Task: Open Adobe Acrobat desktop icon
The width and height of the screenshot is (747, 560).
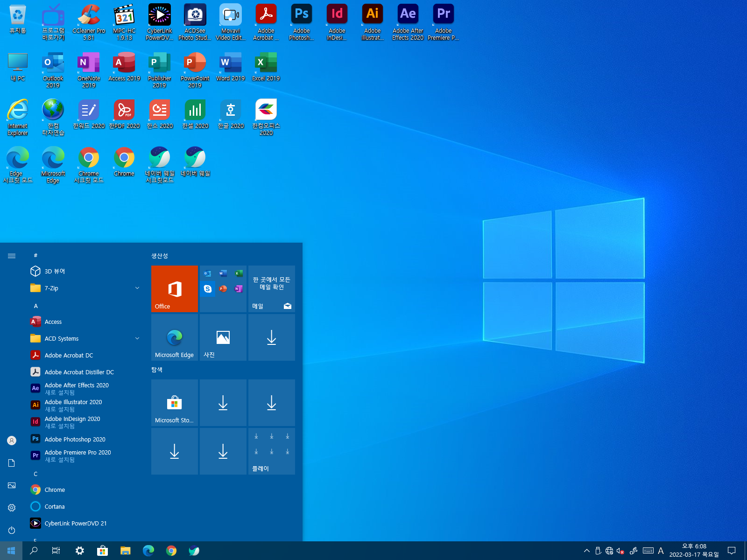Action: coord(266,22)
